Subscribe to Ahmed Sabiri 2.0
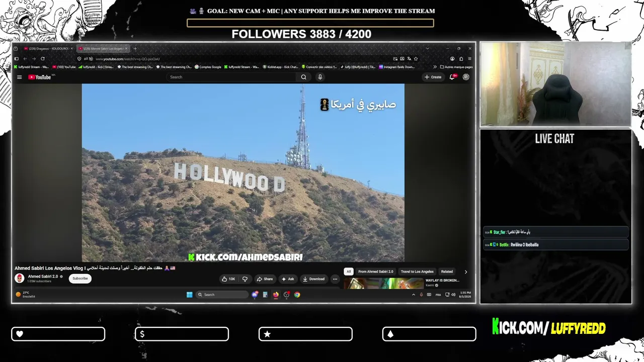 80,279
